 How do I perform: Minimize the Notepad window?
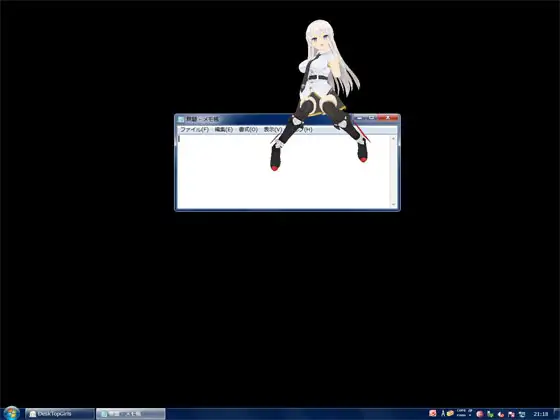point(360,118)
